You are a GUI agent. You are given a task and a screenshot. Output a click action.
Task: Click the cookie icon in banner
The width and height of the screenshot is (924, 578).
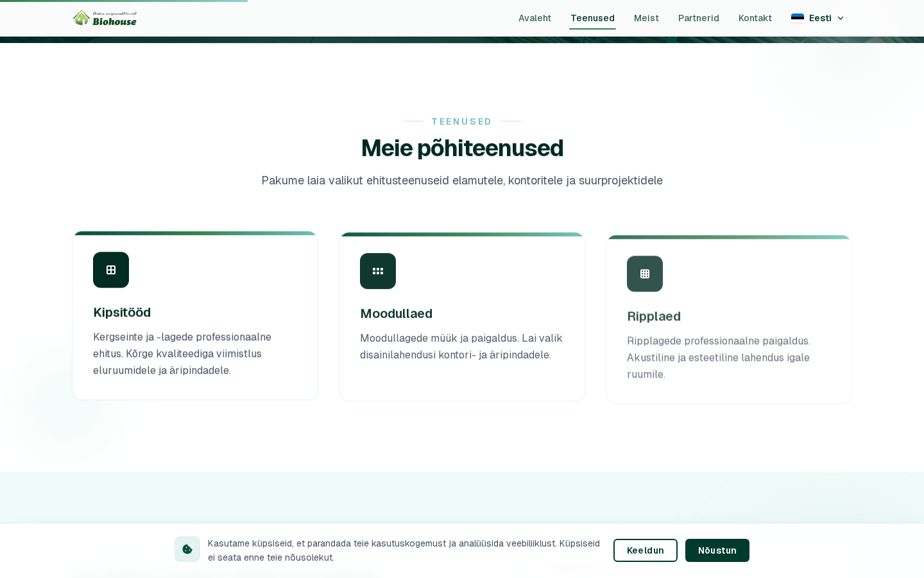pos(187,549)
